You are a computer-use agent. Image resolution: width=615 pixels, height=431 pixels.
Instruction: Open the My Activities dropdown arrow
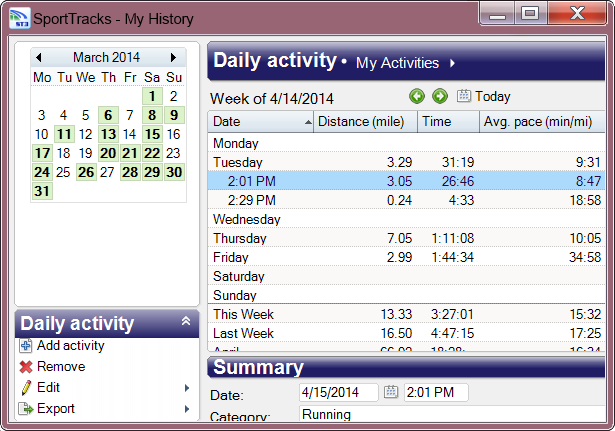[x=452, y=63]
